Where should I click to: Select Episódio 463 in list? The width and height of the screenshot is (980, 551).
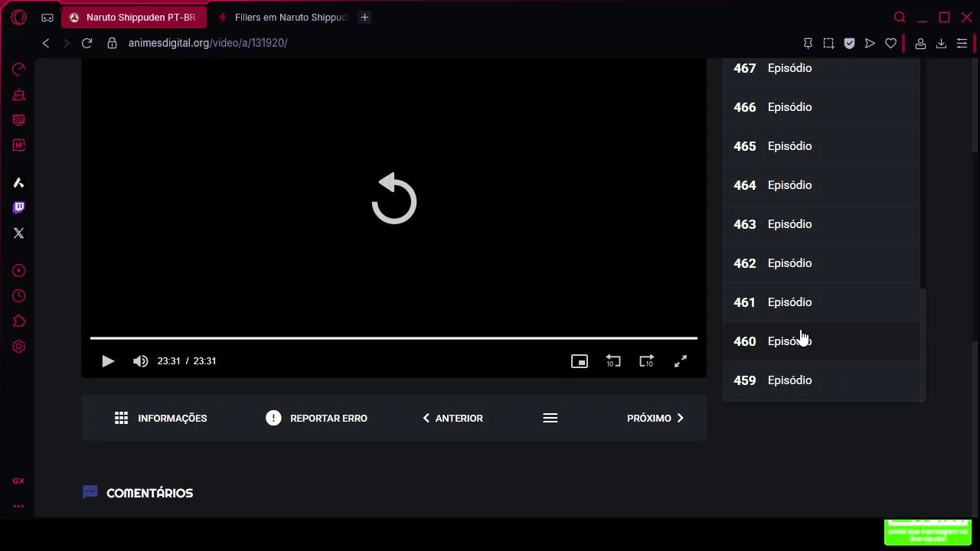pyautogui.click(x=821, y=224)
